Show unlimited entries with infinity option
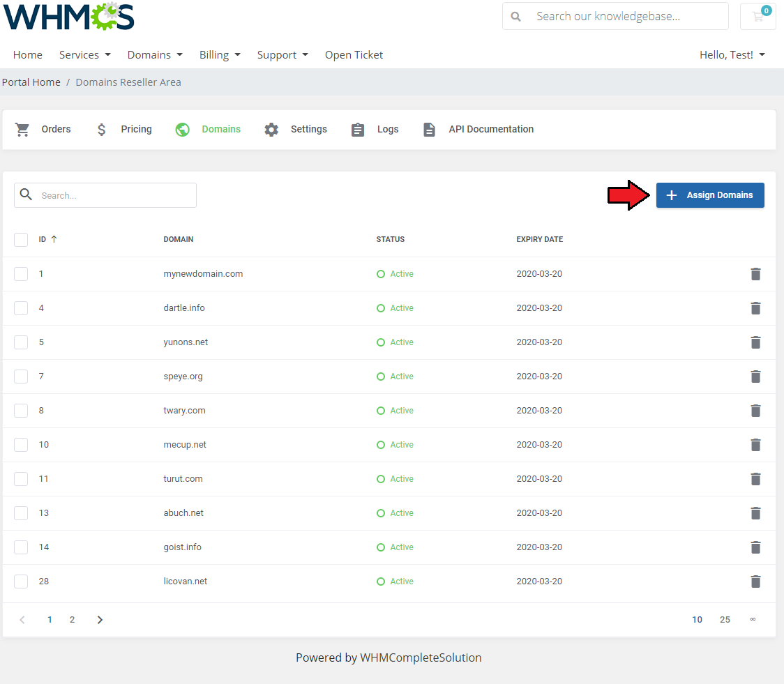The height and width of the screenshot is (684, 784). coord(753,620)
